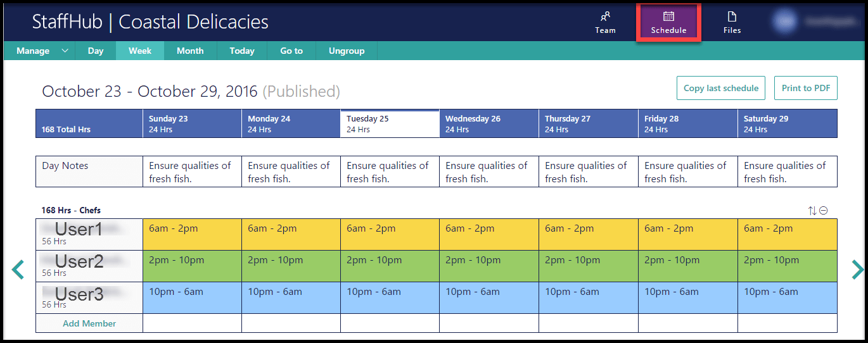Click the Schedule calendar icon
This screenshot has width=868, height=343.
(668, 16)
